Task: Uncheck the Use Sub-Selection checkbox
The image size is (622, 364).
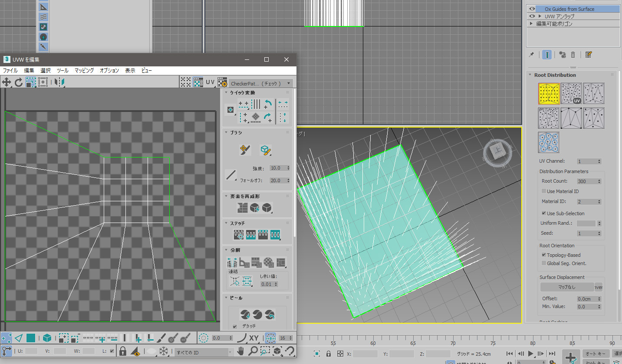Action: (544, 213)
